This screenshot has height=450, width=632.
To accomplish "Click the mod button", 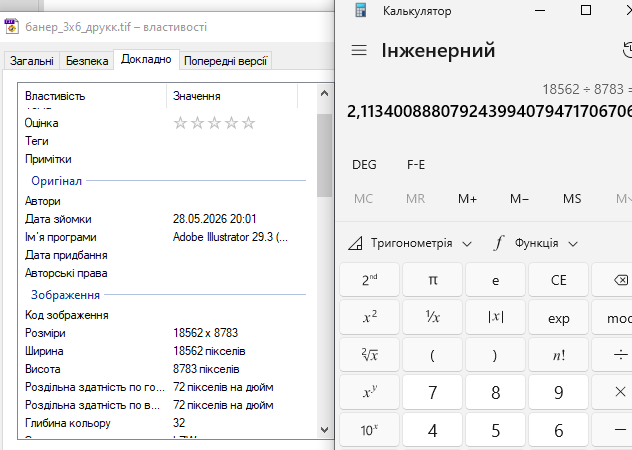I will 613,317.
